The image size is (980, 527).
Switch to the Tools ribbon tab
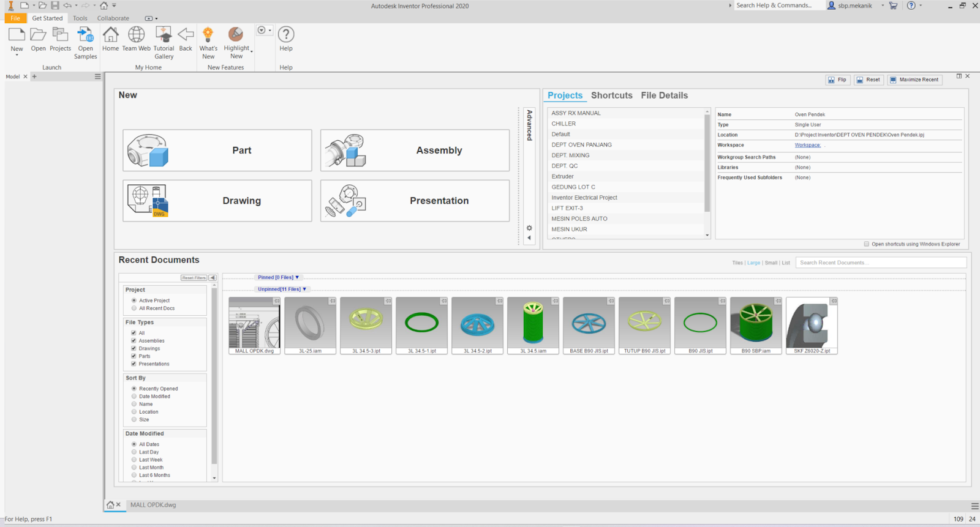pyautogui.click(x=80, y=18)
